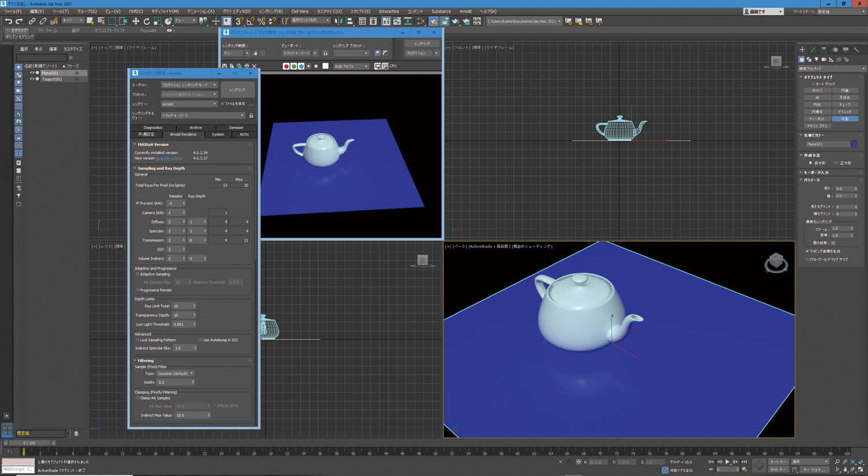Click the Redo arrow in main toolbar
Image resolution: width=868 pixels, height=476 pixels.
pyautogui.click(x=19, y=21)
